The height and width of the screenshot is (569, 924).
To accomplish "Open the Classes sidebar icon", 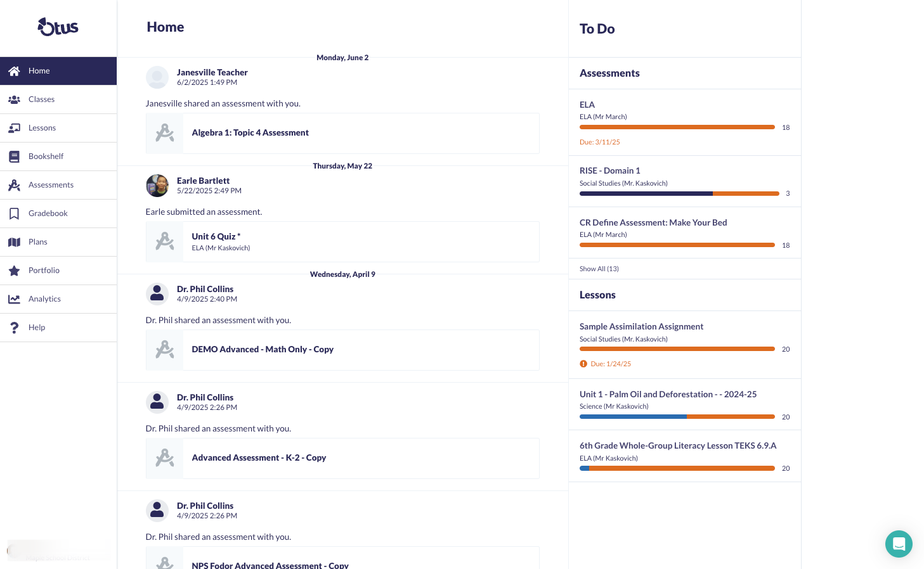I will 14,99.
